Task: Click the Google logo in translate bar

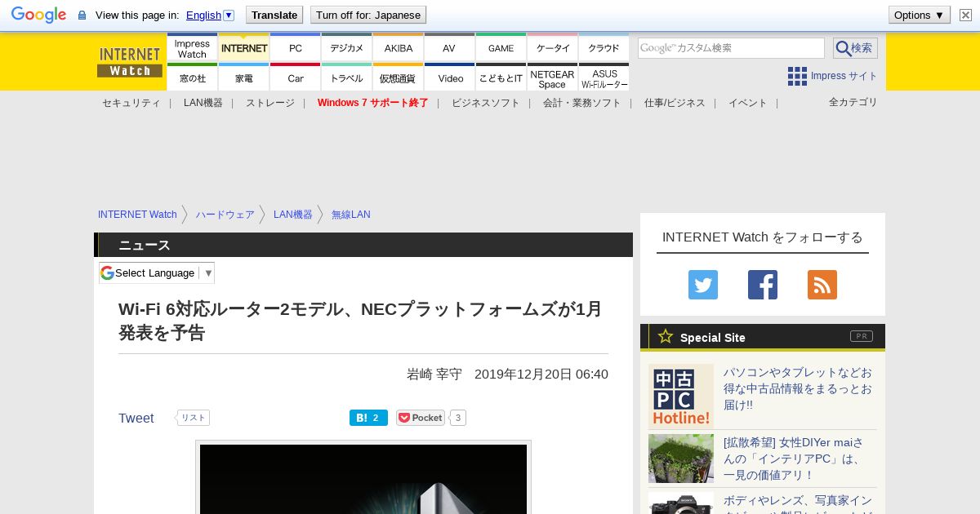Action: click(38, 15)
